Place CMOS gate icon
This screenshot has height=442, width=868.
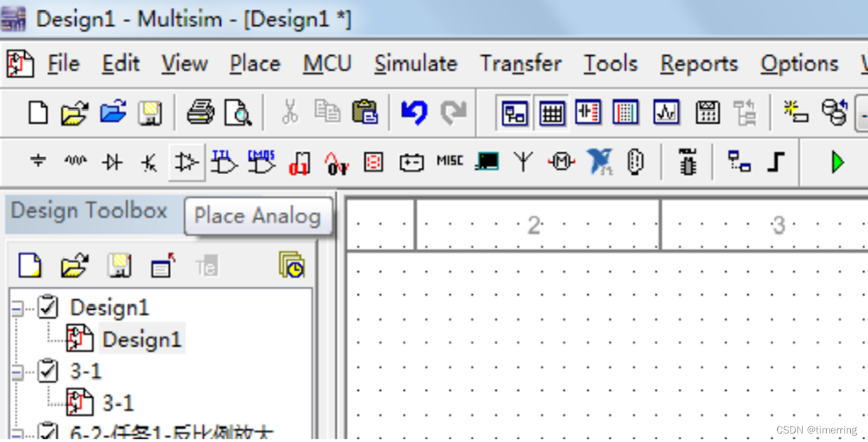click(261, 162)
